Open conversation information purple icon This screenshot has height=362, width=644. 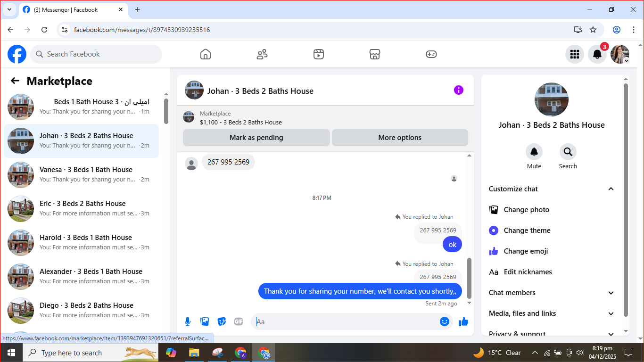(459, 90)
